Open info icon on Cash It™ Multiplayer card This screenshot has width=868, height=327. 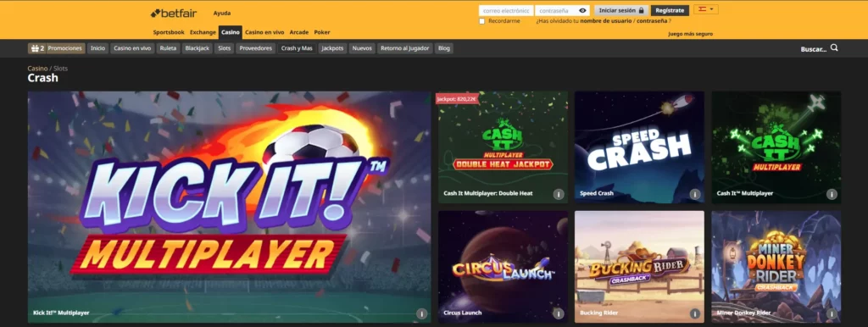pyautogui.click(x=832, y=194)
